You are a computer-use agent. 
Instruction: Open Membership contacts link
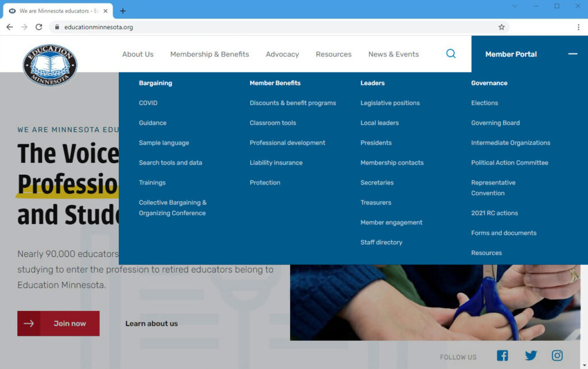[392, 163]
